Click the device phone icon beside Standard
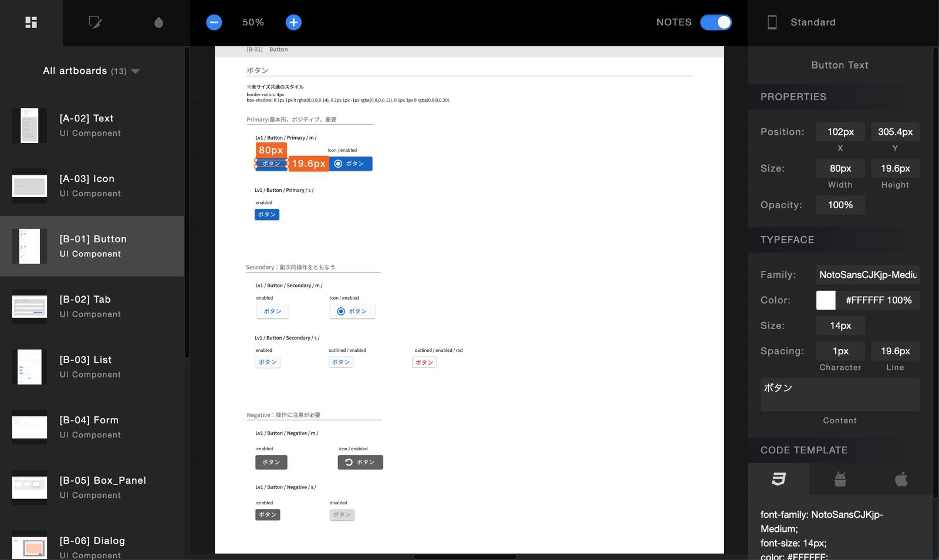Viewport: 939px width, 560px height. click(x=772, y=22)
